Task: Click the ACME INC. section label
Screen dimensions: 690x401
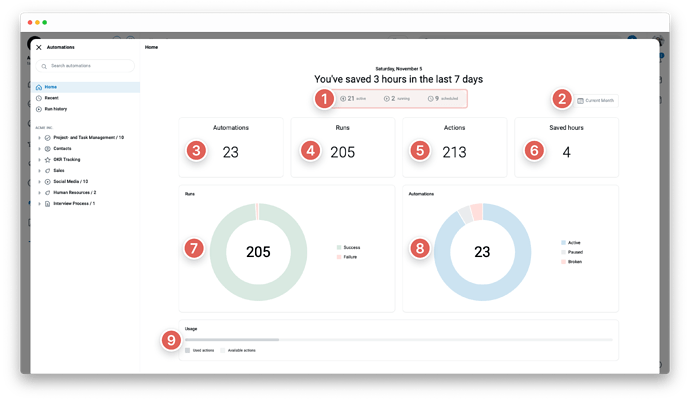Action: 44,128
